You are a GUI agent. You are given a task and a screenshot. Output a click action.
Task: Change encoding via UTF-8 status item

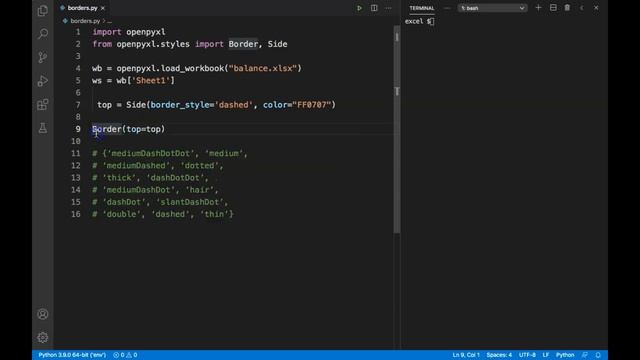(527, 355)
